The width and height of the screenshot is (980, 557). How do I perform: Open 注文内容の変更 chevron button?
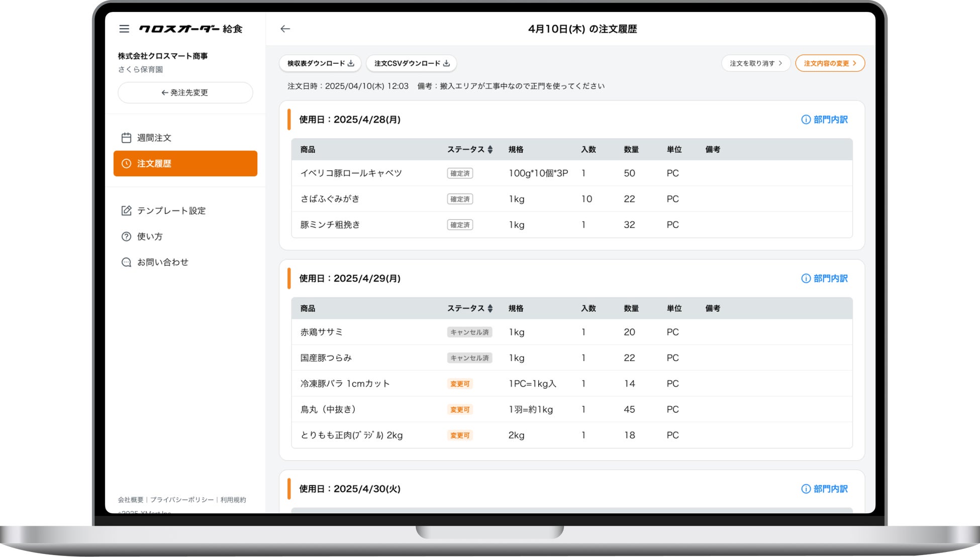pyautogui.click(x=830, y=63)
